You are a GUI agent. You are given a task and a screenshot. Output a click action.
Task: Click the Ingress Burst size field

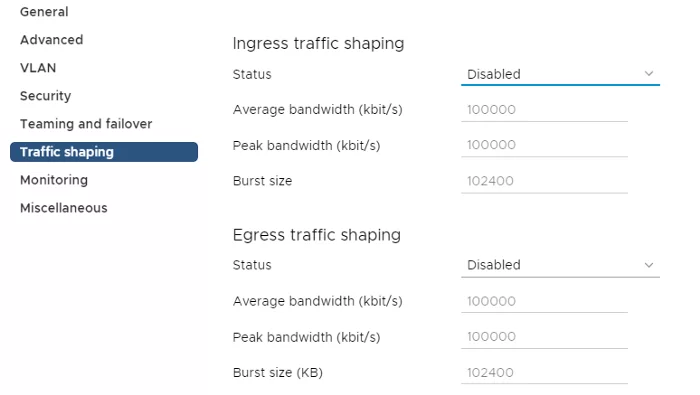[x=544, y=181]
